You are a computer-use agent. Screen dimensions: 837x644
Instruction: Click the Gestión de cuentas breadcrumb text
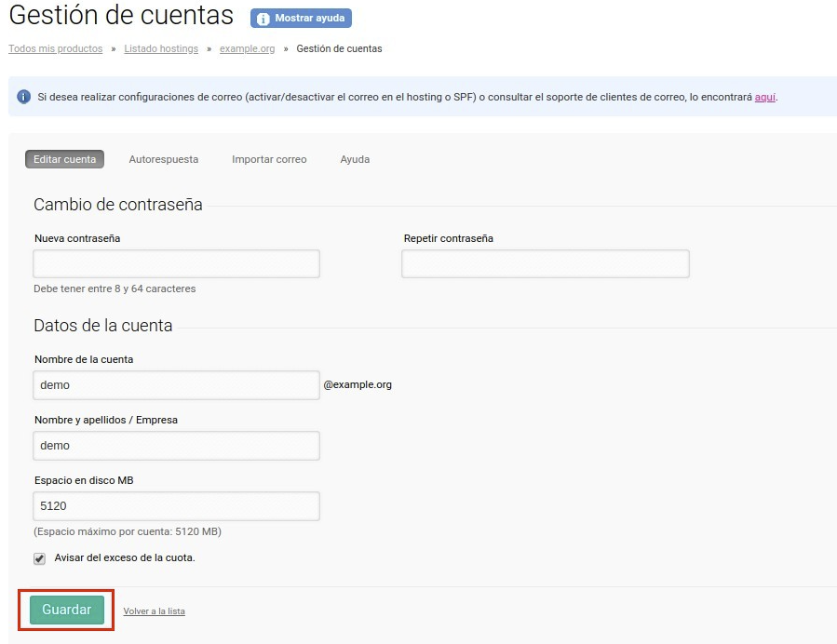[340, 48]
